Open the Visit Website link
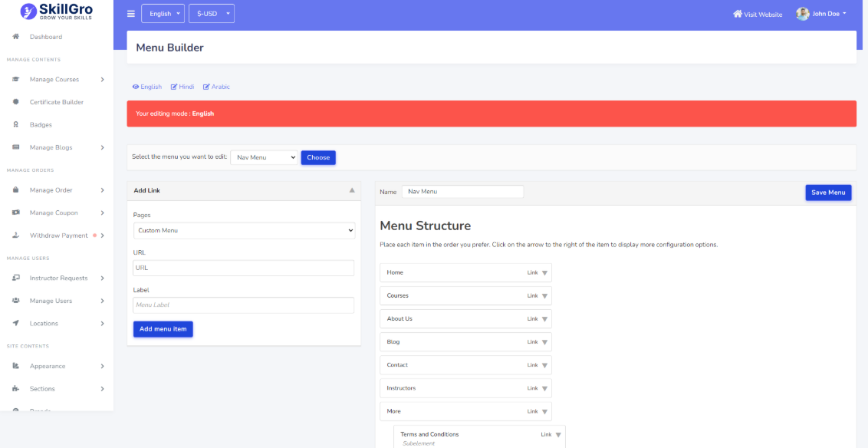 point(758,15)
